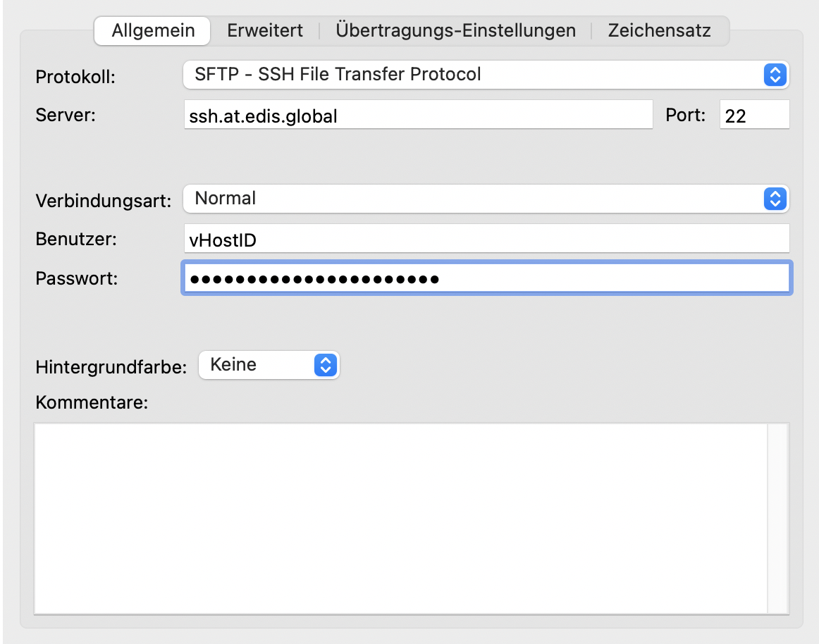Open the Protokoll dropdown showing SFTP
This screenshot has height=644, width=819.
(486, 75)
